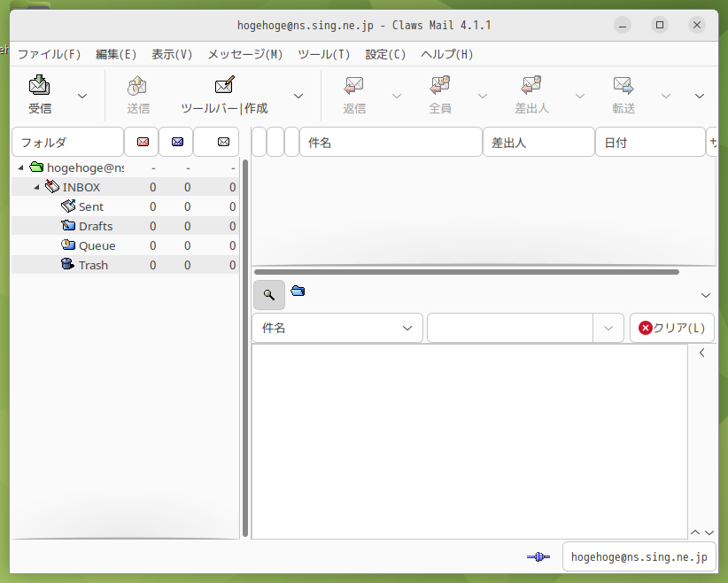Click the 全員 (reply all) toolbar icon

[x=439, y=85]
